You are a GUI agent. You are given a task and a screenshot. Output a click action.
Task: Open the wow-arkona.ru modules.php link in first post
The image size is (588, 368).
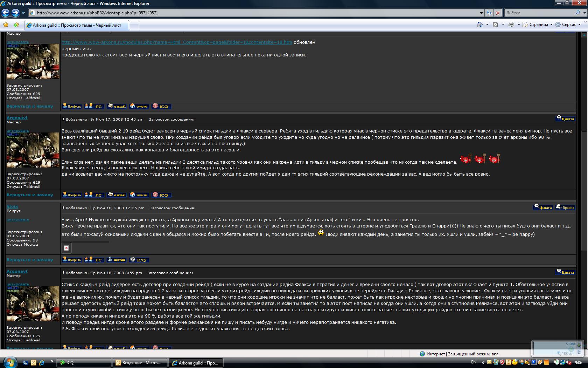tap(177, 42)
